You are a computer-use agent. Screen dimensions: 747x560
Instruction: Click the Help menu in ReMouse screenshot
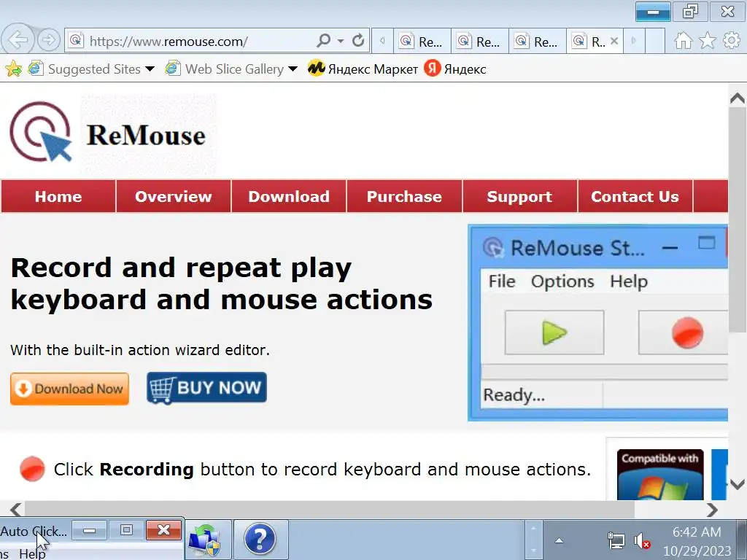pyautogui.click(x=628, y=281)
